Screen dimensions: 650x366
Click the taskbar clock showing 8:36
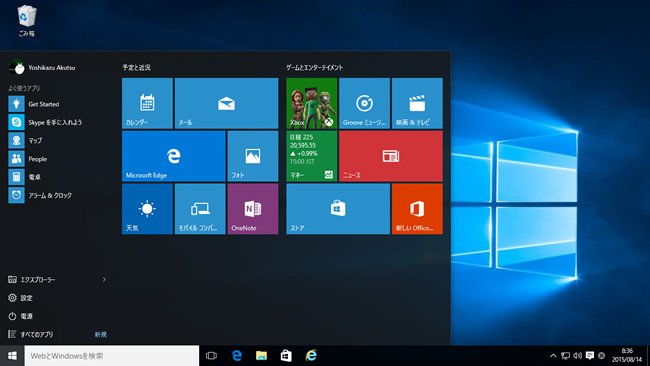[627, 356]
